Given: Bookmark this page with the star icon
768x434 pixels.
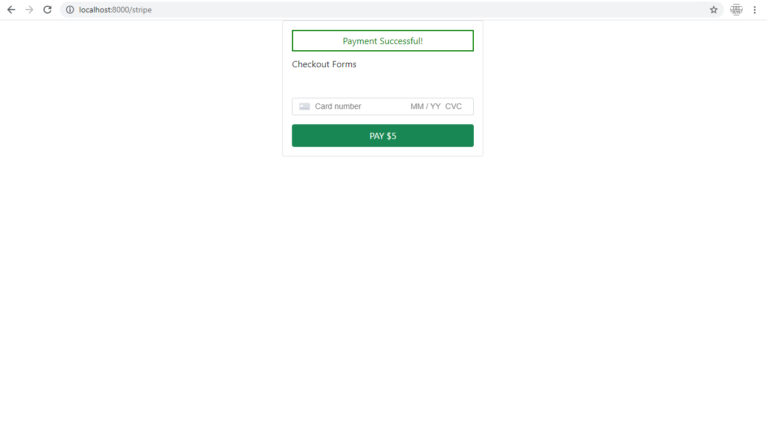Looking at the screenshot, I should tap(714, 10).
